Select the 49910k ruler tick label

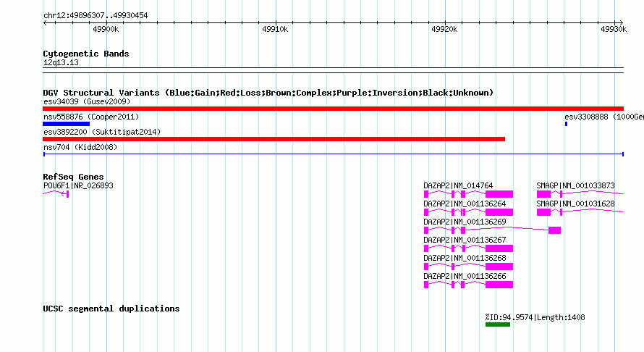click(275, 29)
